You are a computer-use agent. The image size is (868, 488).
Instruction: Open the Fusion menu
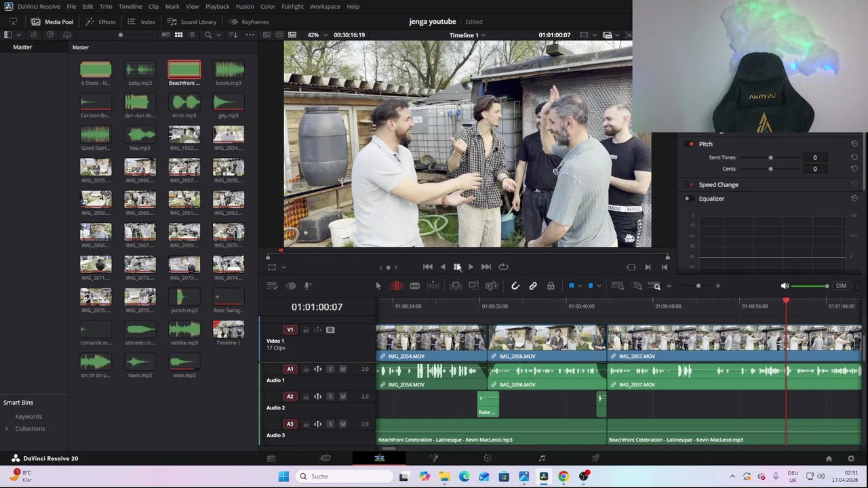(x=245, y=7)
